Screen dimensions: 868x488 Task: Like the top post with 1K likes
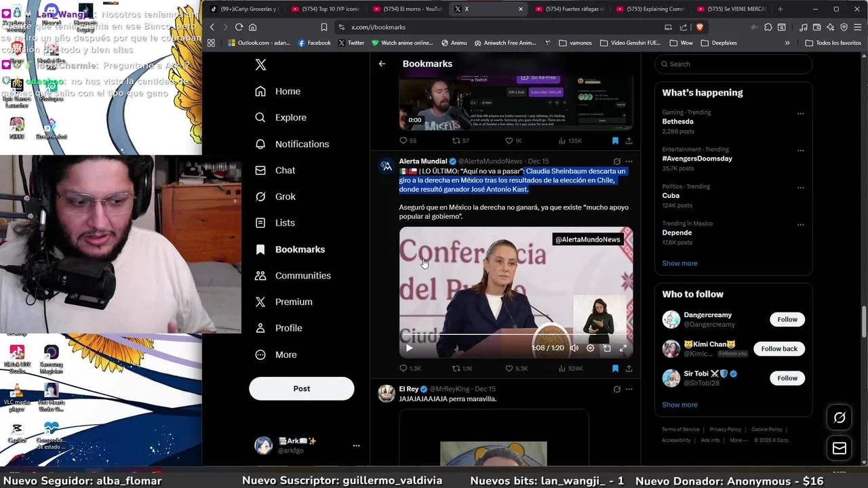[513, 140]
